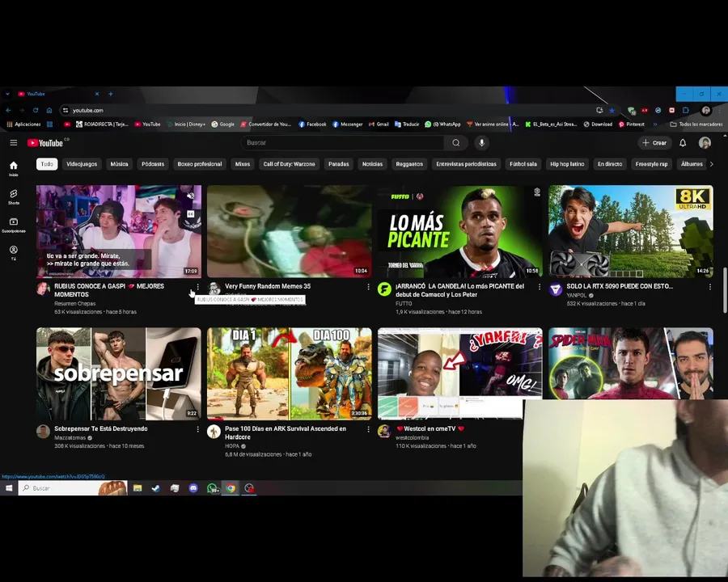
Task: Open File Explorer from the taskbar
Action: coord(138,487)
